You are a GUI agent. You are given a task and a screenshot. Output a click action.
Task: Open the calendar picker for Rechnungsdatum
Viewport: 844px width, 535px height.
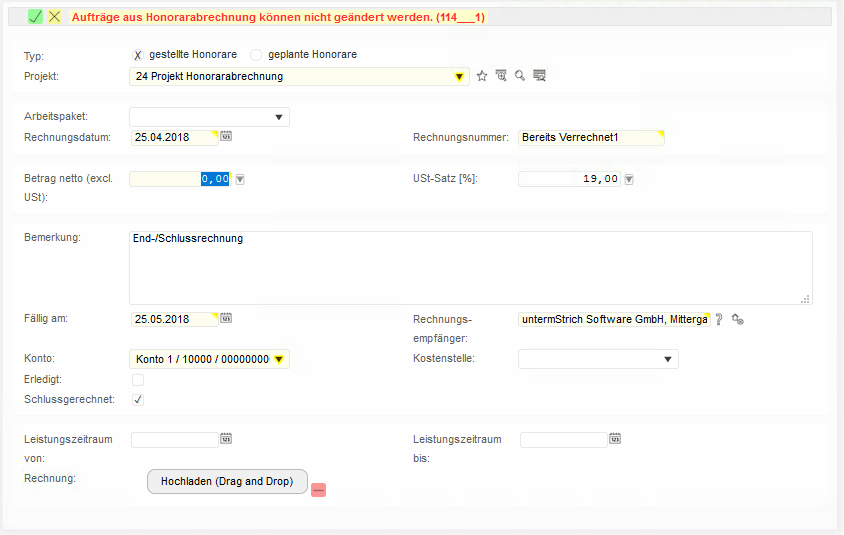coord(226,137)
